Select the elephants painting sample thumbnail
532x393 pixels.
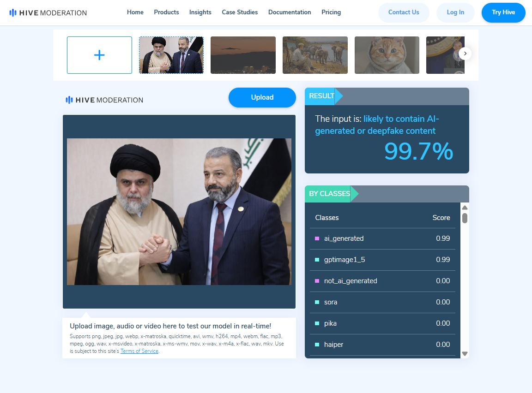pyautogui.click(x=315, y=55)
